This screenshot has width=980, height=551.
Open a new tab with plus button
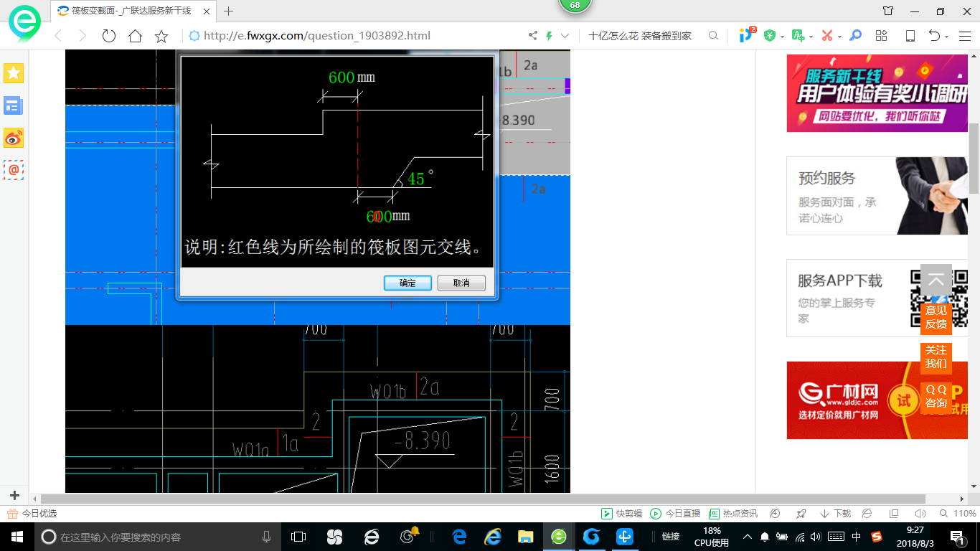coord(229,11)
